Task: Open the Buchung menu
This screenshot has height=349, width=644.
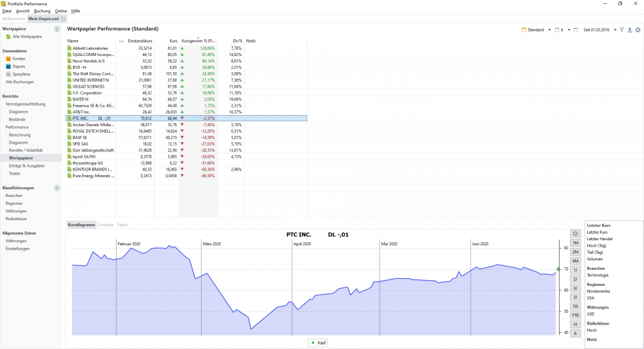Action: coord(42,11)
